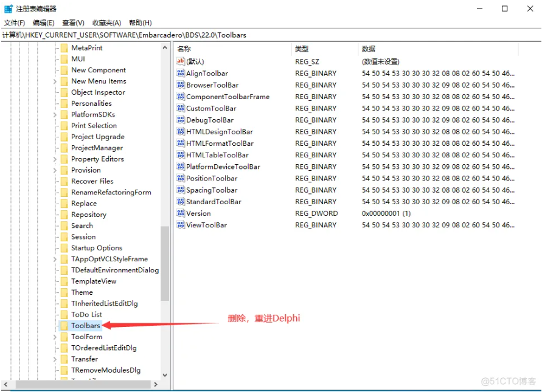542x392 pixels.
Task: Click the tree scrollbar up arrow
Action: (x=165, y=47)
